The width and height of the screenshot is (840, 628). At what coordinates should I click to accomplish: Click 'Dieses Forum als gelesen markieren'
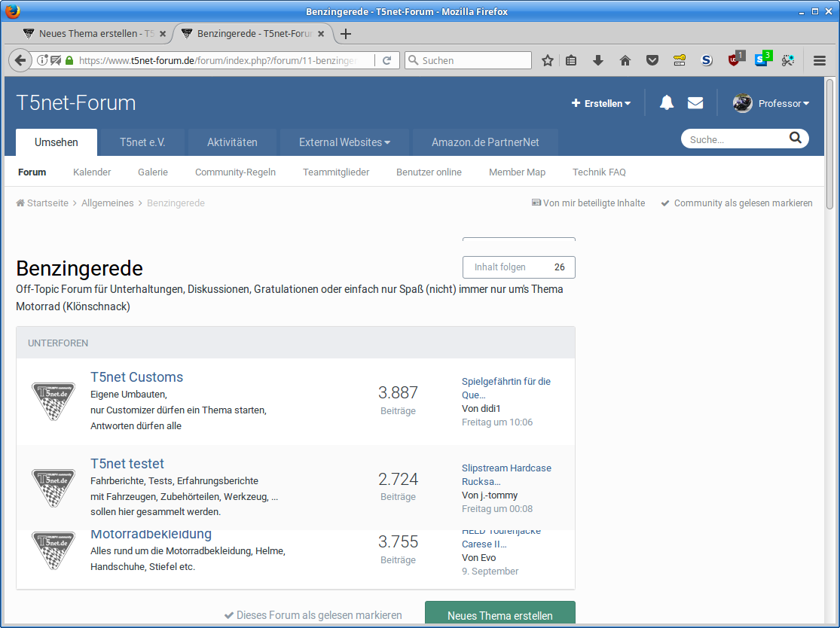313,615
